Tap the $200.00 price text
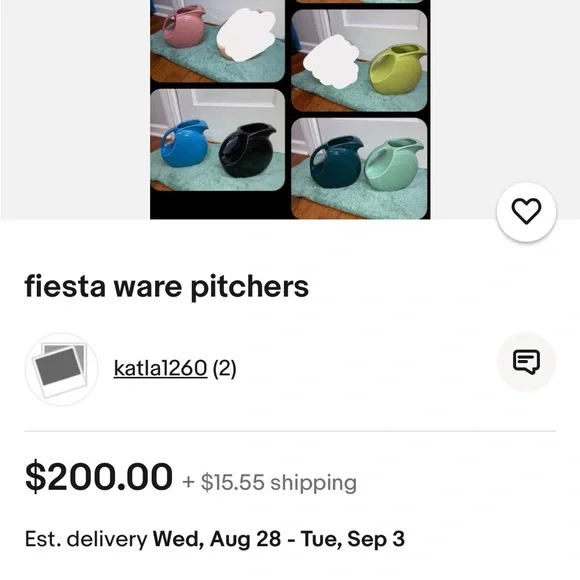Screen dimensions: 580x580 [99, 476]
